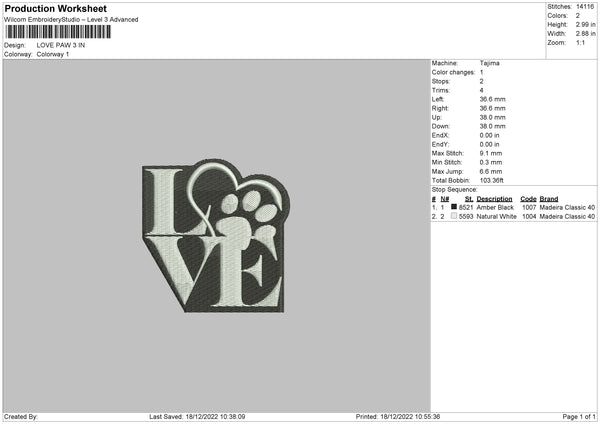The height and width of the screenshot is (424, 600).
Task: Click the 'Wilcom EmbroideryStudio – Level 3 Advanced' text
Action: pos(71,20)
